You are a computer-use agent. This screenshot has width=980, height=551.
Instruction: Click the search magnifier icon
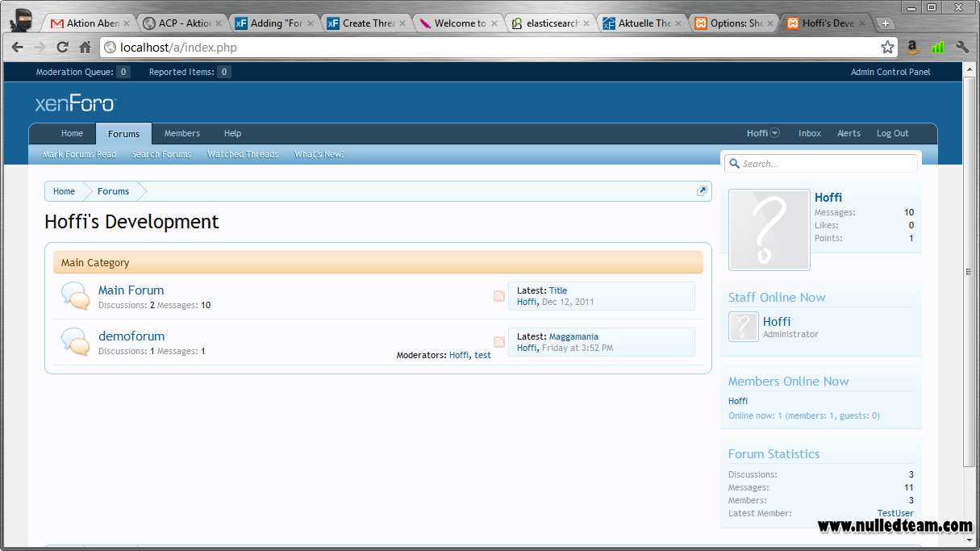(x=734, y=164)
